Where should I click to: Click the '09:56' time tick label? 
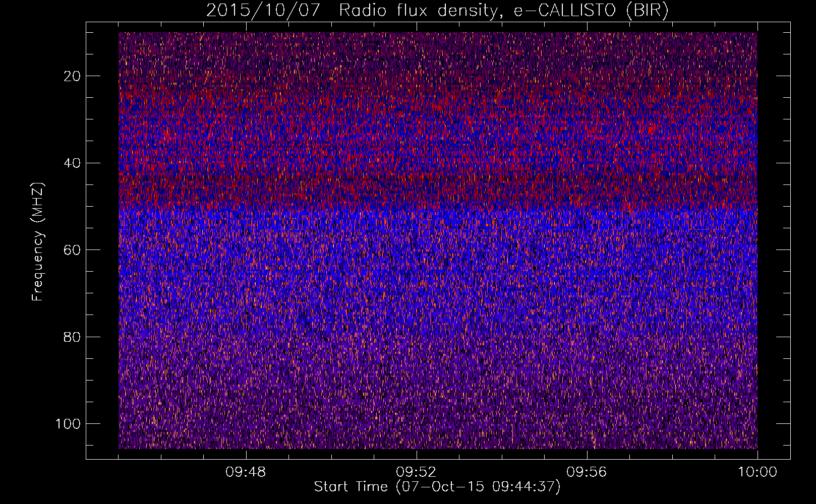coord(587,472)
